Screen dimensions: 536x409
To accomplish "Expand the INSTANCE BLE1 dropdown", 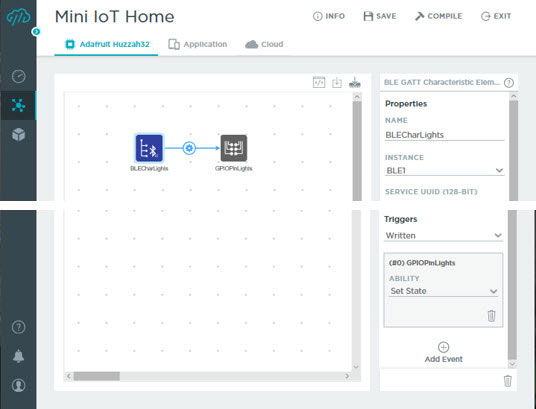I will pyautogui.click(x=444, y=170).
